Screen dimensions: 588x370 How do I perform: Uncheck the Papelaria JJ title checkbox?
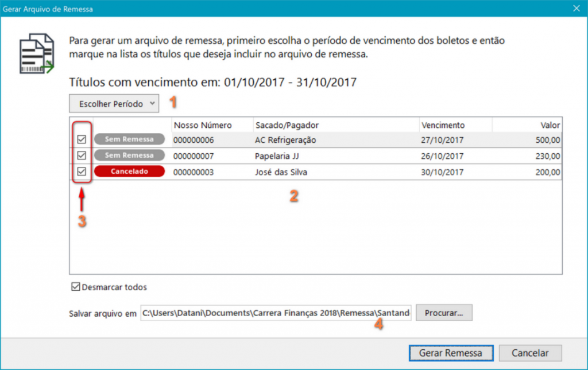82,155
